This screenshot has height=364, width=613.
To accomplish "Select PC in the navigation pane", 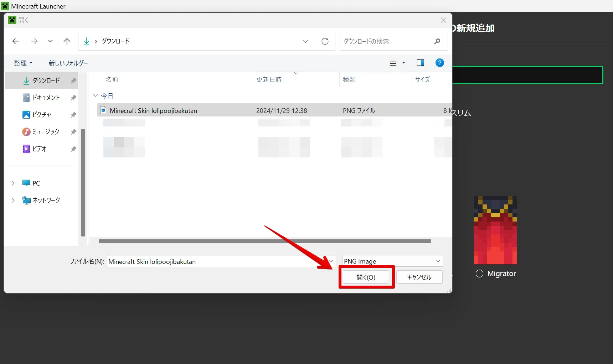I will (31, 183).
